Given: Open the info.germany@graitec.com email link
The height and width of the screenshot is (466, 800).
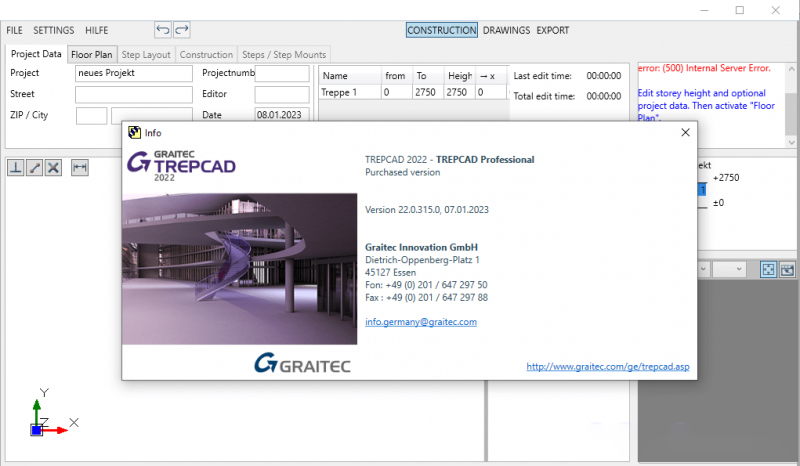Looking at the screenshot, I should click(x=421, y=322).
